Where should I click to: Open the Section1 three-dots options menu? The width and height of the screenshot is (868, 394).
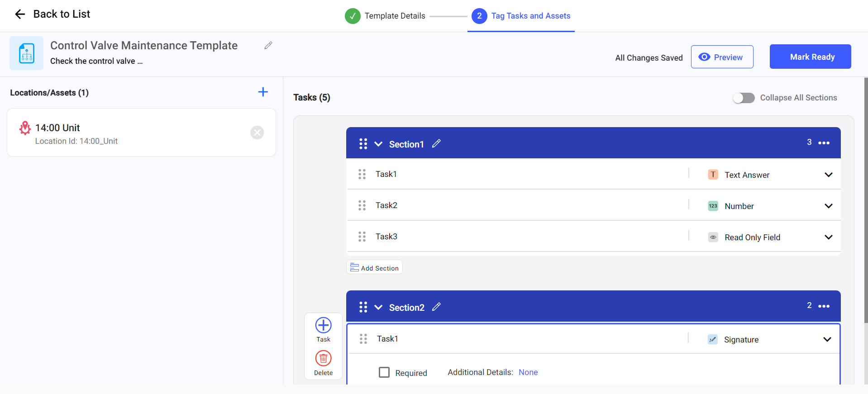coord(824,143)
